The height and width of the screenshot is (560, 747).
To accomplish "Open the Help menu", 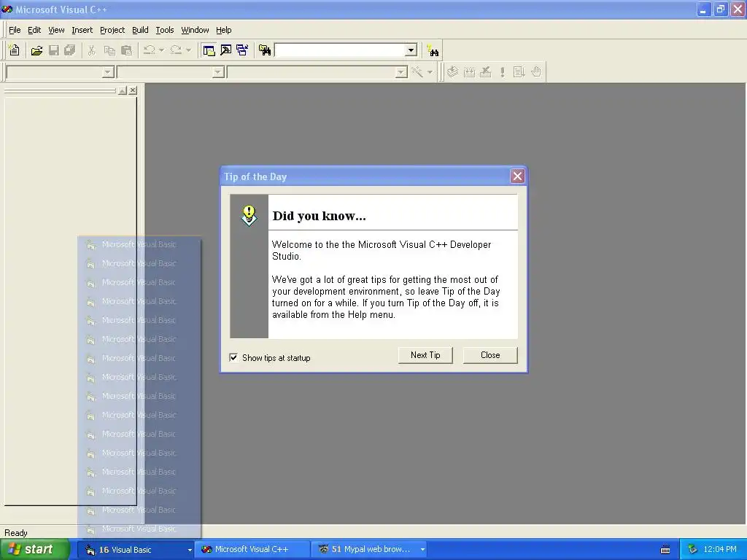I will pyautogui.click(x=223, y=30).
